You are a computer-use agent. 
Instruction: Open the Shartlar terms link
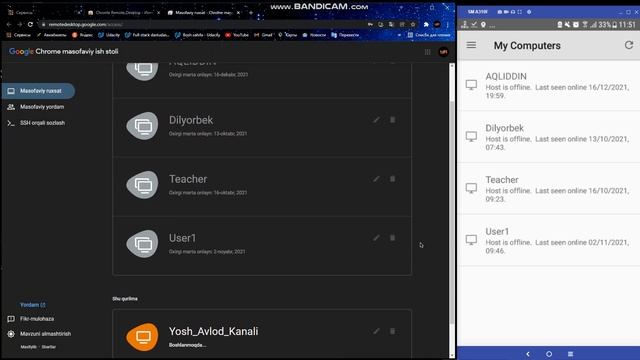coord(49,347)
